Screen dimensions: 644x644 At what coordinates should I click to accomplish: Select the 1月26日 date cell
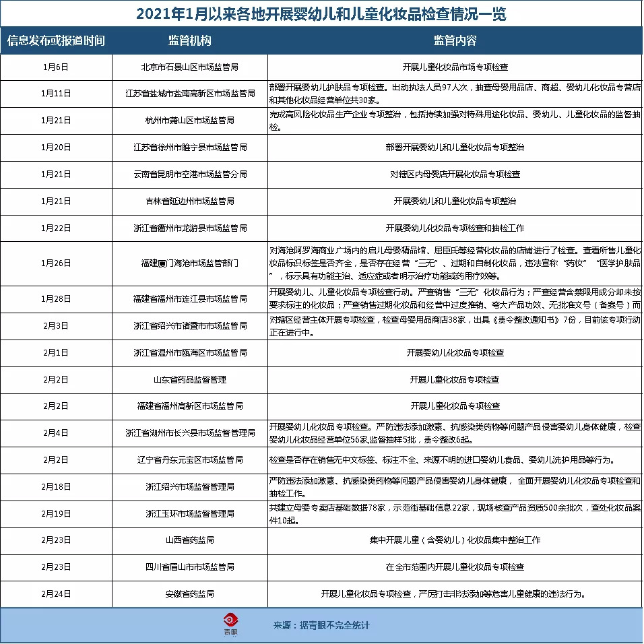pyautogui.click(x=56, y=263)
